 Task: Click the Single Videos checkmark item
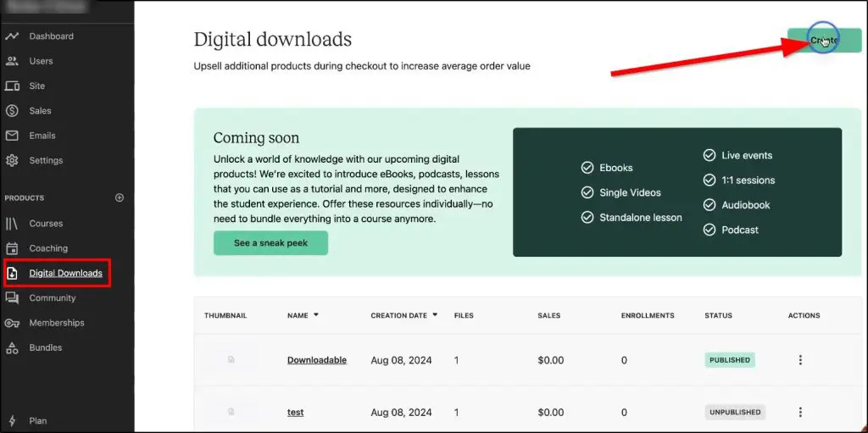(621, 192)
